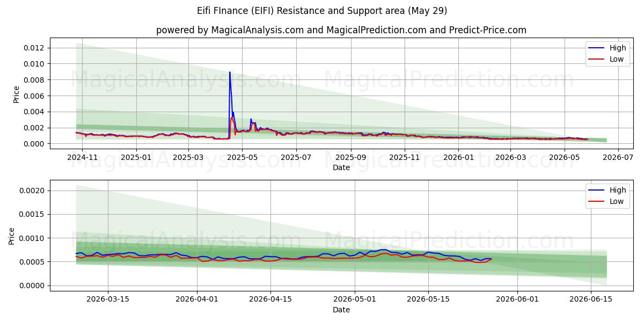This screenshot has height=322, width=644.
Task: Click the '2026-03' x-axis tick label
Action: (510, 157)
